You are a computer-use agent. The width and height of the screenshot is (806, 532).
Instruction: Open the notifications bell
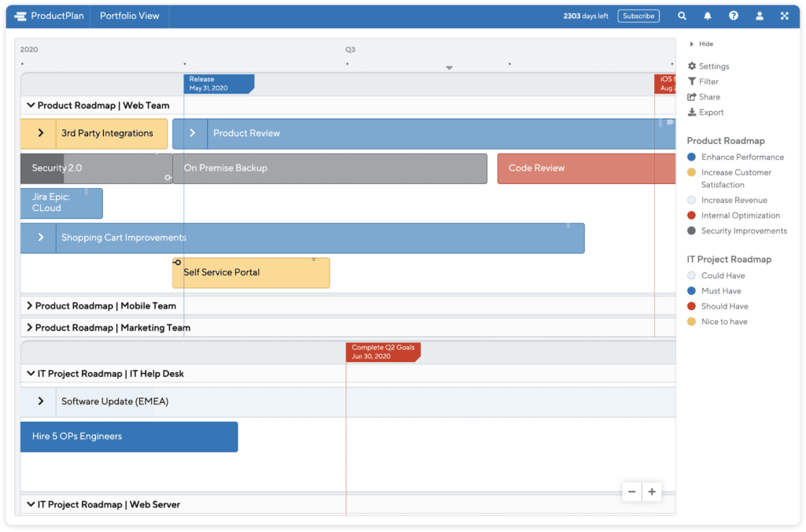(707, 15)
